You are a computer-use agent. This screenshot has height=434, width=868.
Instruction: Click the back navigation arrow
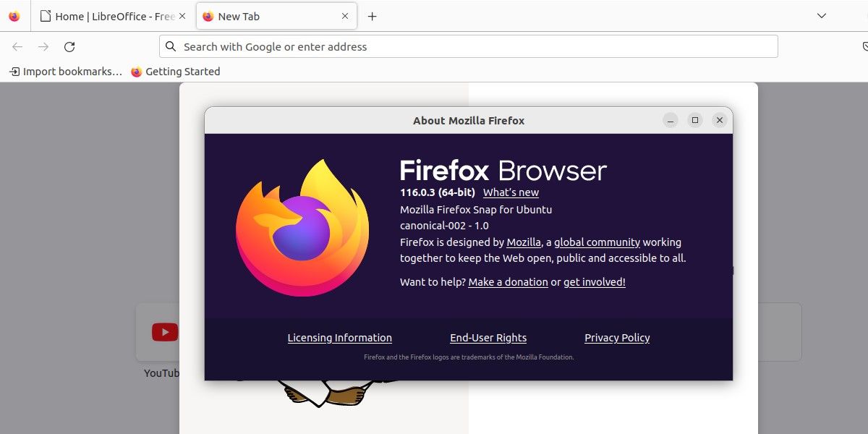pos(17,46)
